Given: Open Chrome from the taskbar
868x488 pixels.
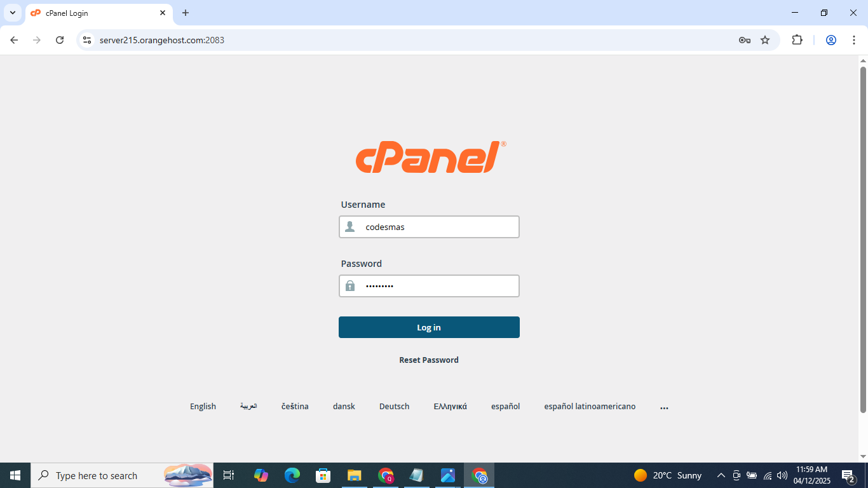Looking at the screenshot, I should point(385,475).
